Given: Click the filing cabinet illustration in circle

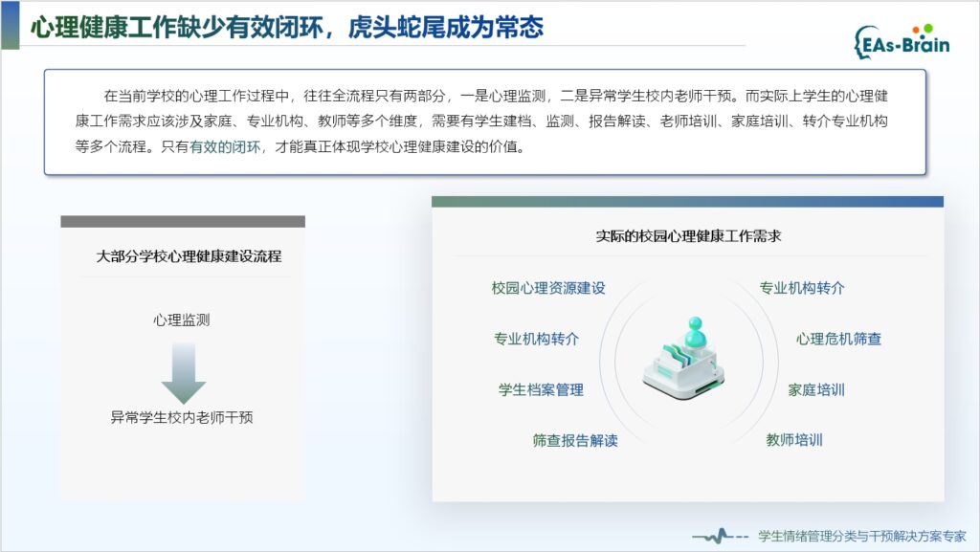Looking at the screenshot, I should [685, 361].
